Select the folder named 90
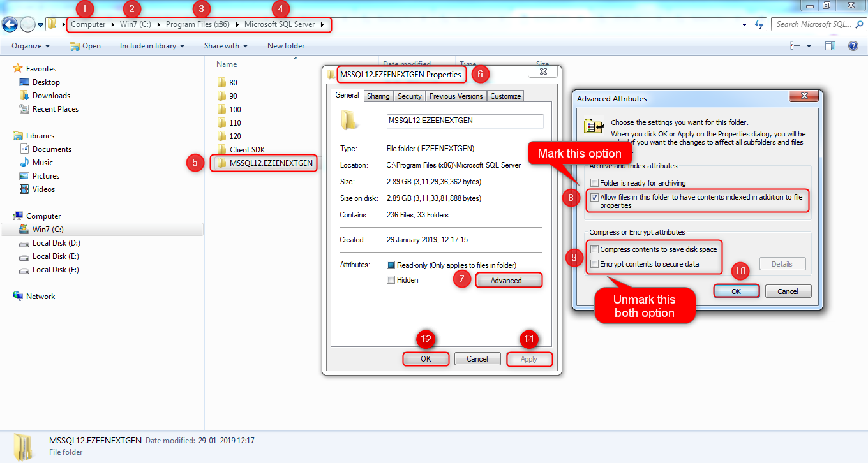The image size is (868, 463). [233, 96]
